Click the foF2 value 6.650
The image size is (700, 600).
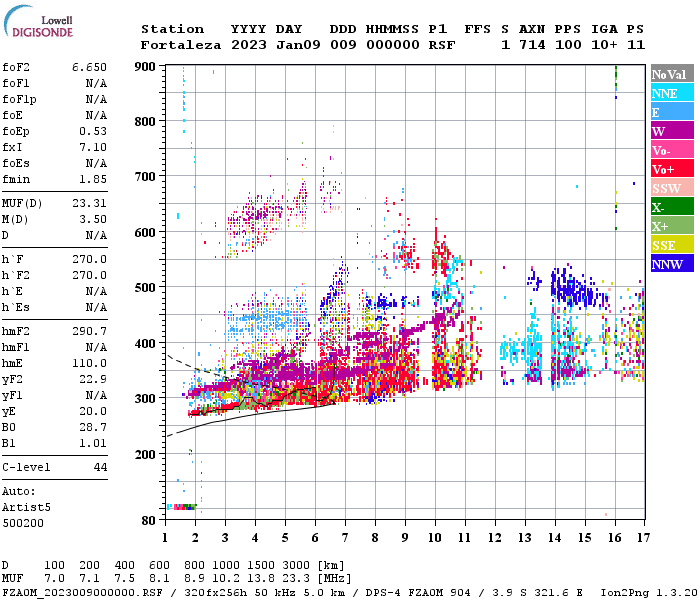click(89, 67)
